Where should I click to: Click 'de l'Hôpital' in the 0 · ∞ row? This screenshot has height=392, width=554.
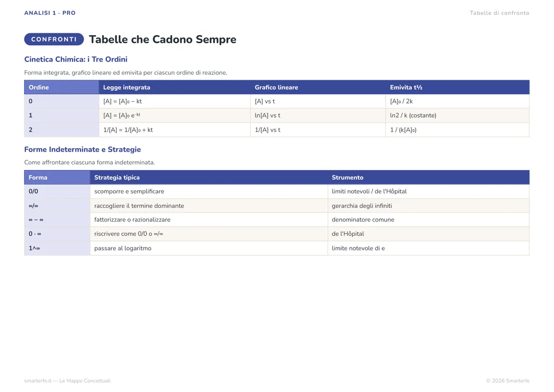coord(428,234)
